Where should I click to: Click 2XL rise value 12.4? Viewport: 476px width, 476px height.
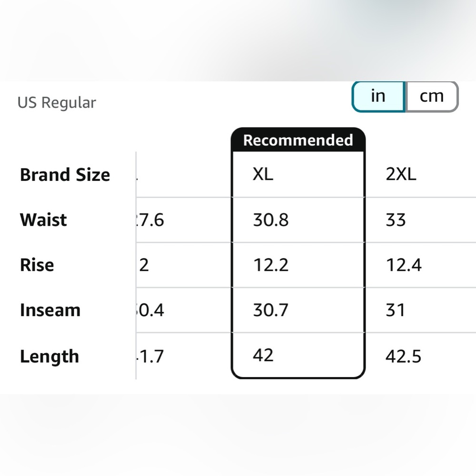pos(404,265)
